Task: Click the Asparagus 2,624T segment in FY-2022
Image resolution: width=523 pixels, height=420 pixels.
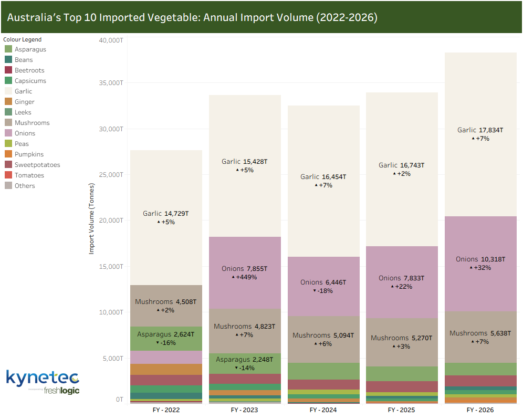Action: (x=166, y=339)
